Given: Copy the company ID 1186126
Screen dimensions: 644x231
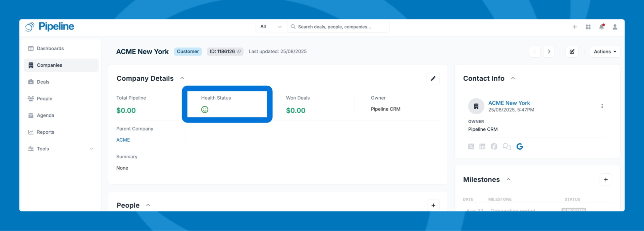Looking at the screenshot, I should tap(239, 52).
